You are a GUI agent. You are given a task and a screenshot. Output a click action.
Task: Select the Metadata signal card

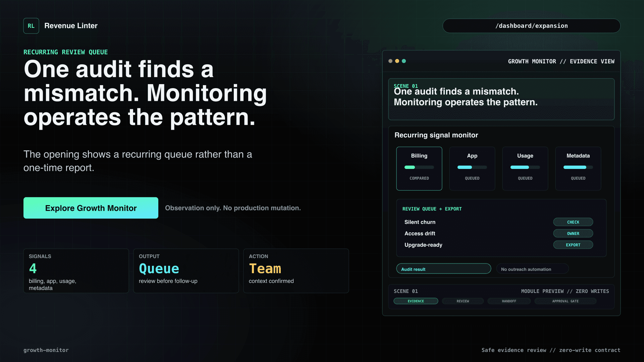(x=578, y=169)
